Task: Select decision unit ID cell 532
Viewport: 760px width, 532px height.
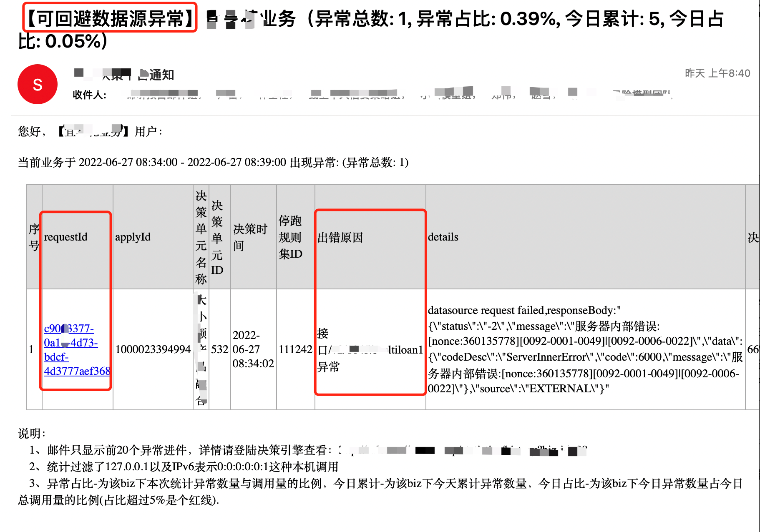Action: (x=219, y=349)
